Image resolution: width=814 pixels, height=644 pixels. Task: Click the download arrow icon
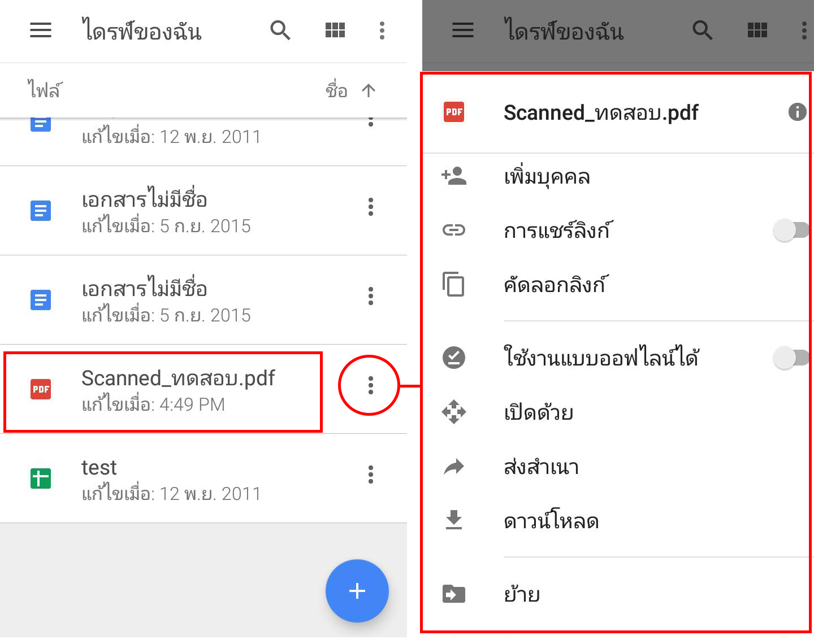pos(454,520)
